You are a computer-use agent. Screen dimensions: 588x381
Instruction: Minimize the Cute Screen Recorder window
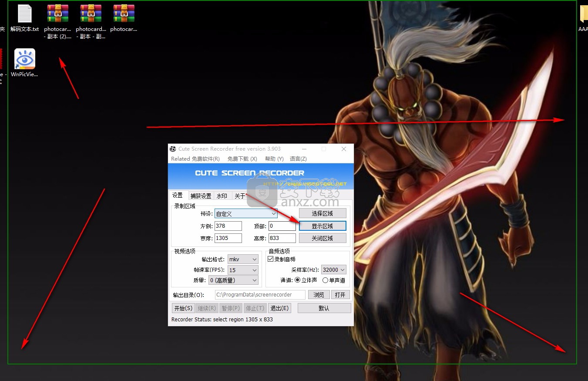[x=303, y=149]
